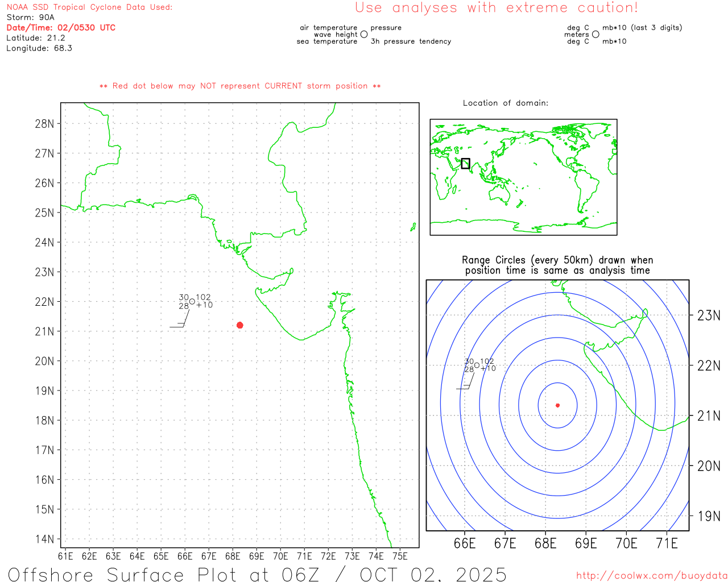Click air temperature '30' on main map buoy
728x582 pixels.
pos(184,297)
